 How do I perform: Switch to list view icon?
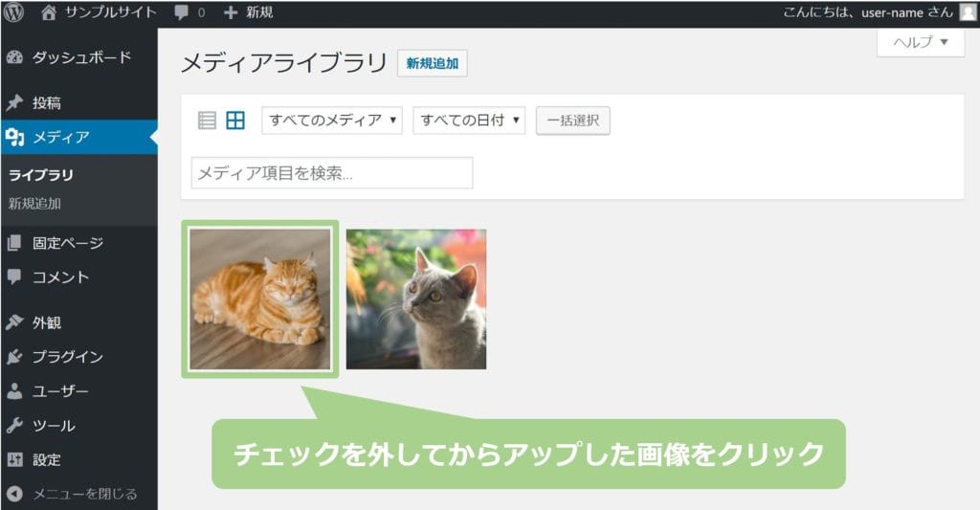click(207, 120)
